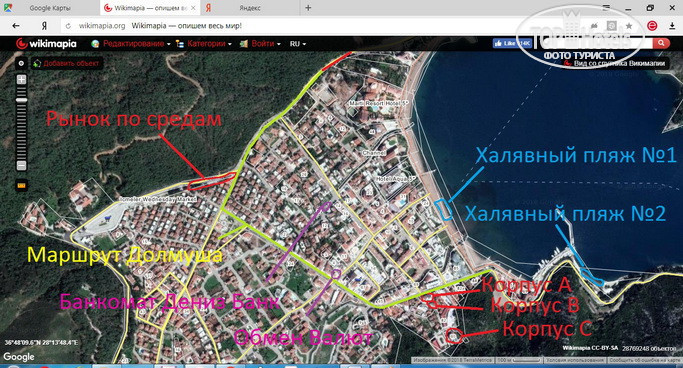Open the RU language selector
The width and height of the screenshot is (683, 368).
298,44
